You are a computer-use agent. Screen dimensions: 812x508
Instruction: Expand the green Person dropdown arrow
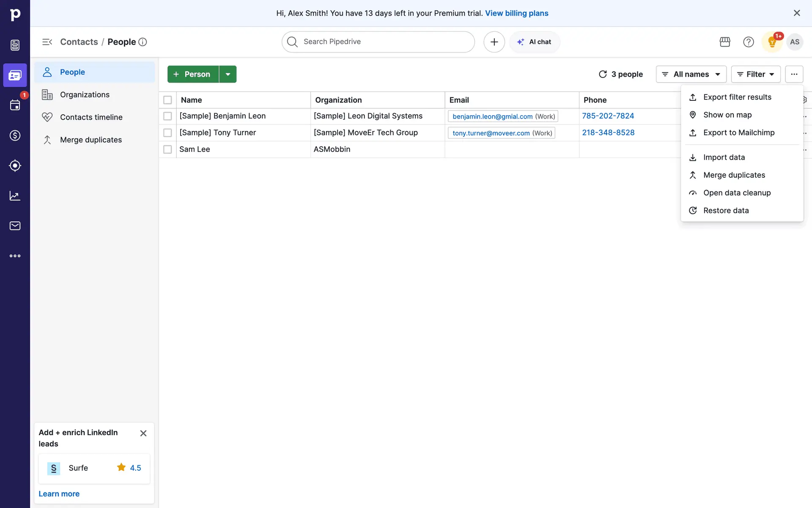click(x=228, y=74)
